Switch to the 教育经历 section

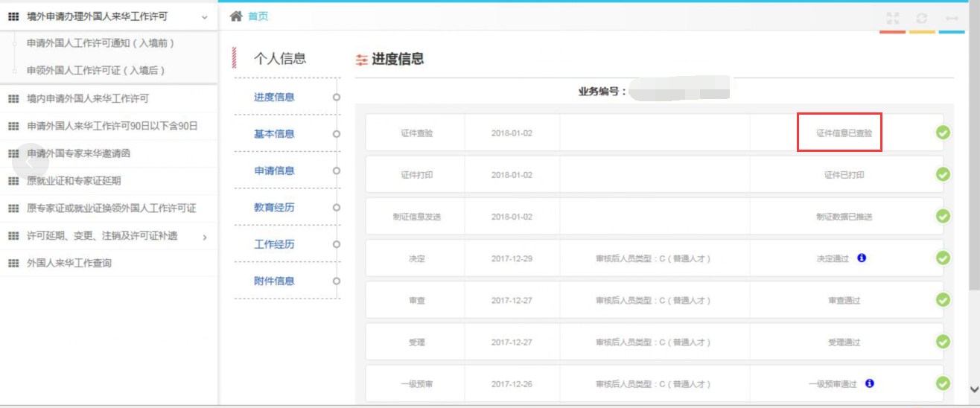pyautogui.click(x=274, y=208)
